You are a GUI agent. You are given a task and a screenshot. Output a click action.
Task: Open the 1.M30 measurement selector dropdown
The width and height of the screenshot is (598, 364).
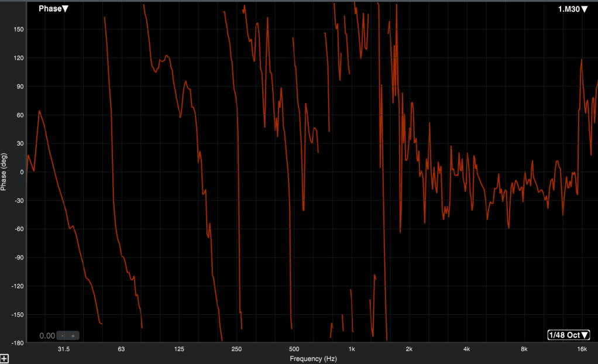pos(572,9)
